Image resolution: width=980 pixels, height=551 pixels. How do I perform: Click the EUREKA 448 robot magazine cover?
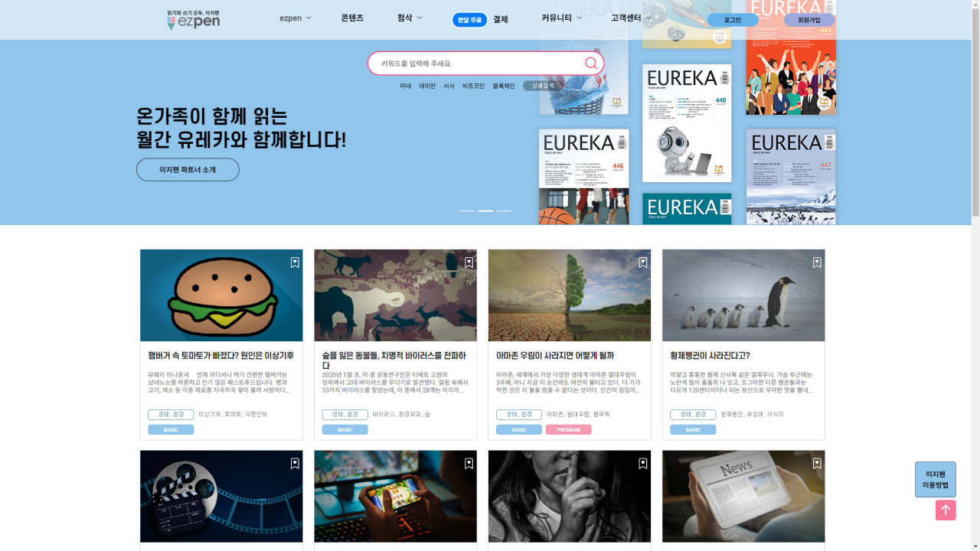687,123
